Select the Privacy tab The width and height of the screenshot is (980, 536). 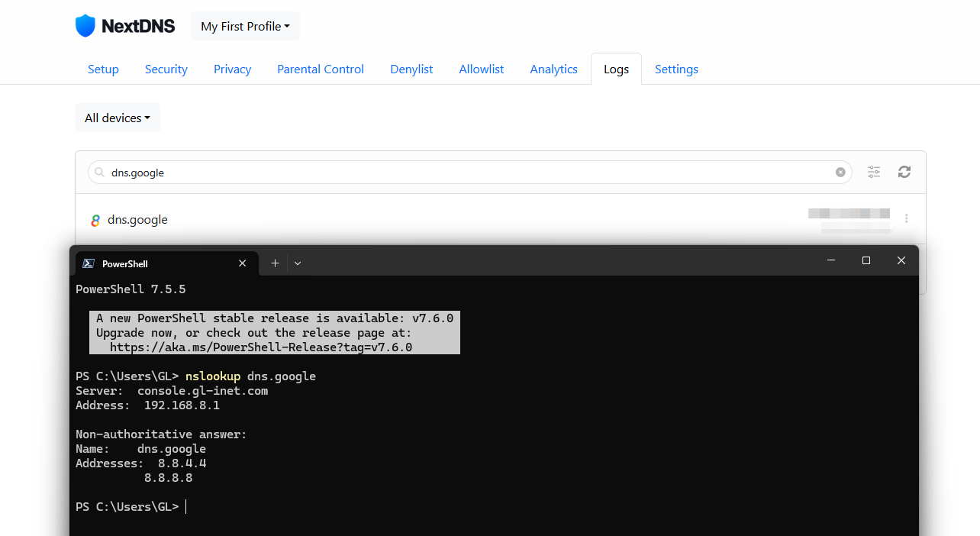click(x=232, y=69)
